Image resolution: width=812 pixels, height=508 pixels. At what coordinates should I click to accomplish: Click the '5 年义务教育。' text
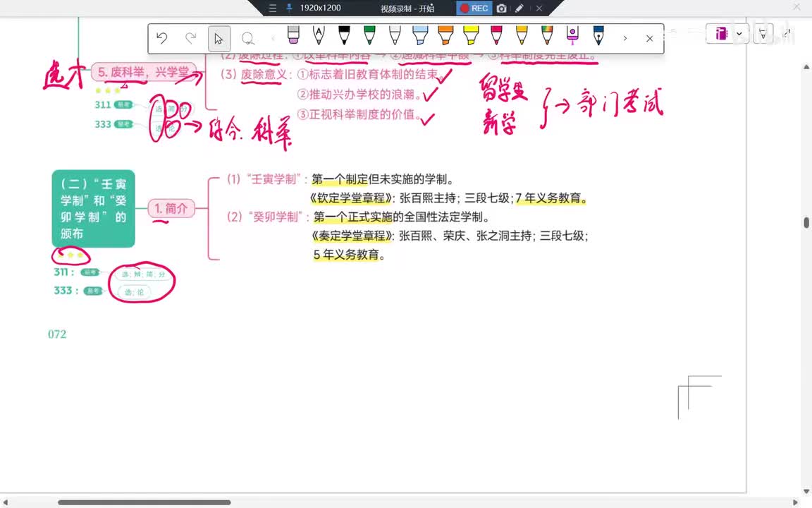(x=349, y=255)
